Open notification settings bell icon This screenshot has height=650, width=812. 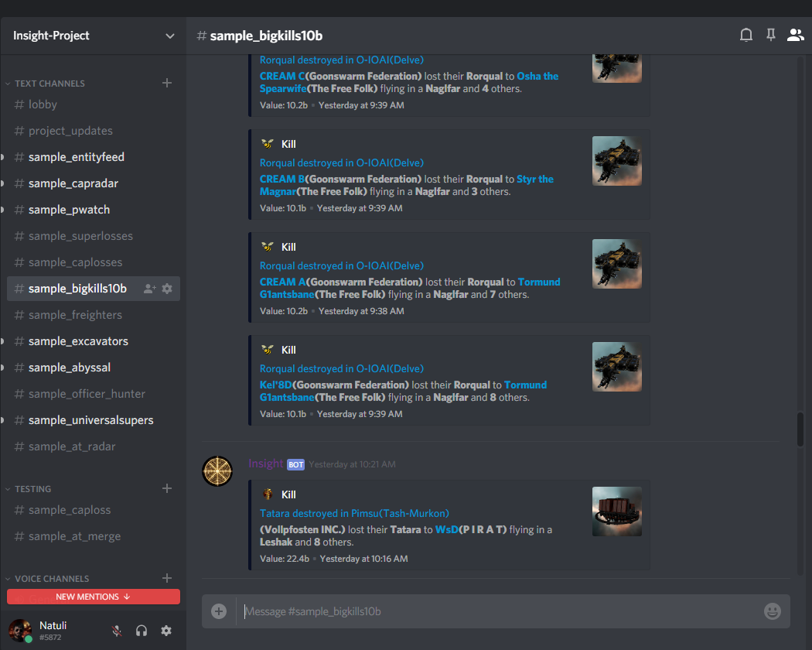click(745, 35)
